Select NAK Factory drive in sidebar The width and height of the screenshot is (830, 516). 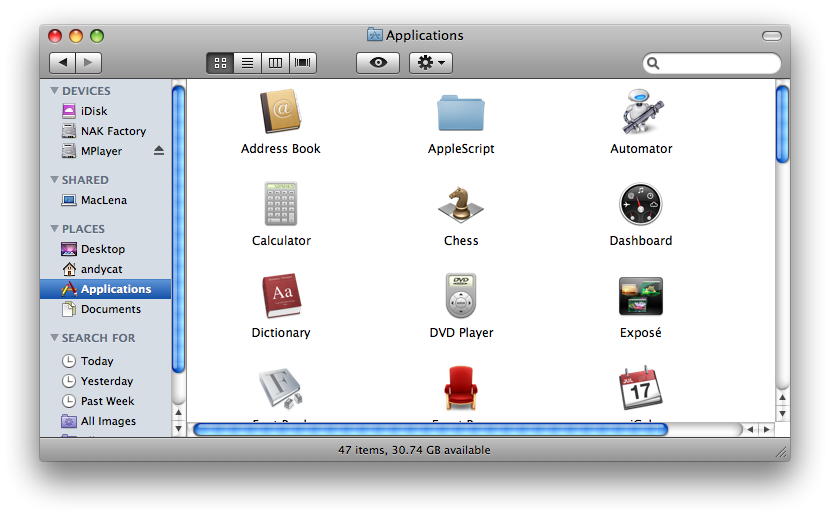coord(105,131)
